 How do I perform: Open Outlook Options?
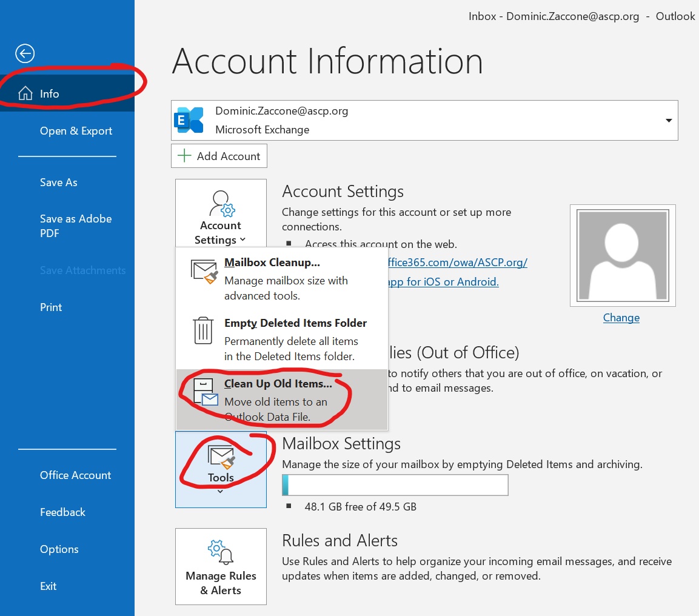coord(67,549)
